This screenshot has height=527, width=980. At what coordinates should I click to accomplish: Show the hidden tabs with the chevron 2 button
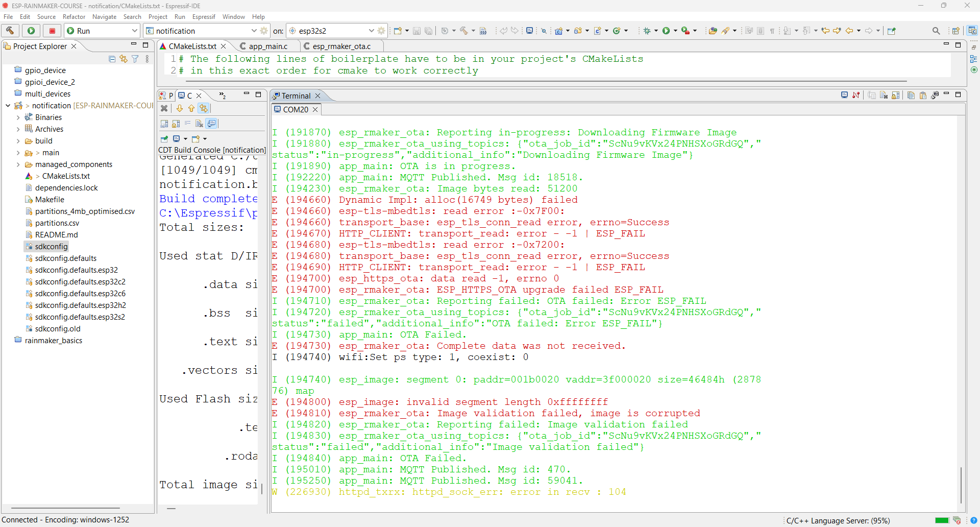[x=223, y=95]
